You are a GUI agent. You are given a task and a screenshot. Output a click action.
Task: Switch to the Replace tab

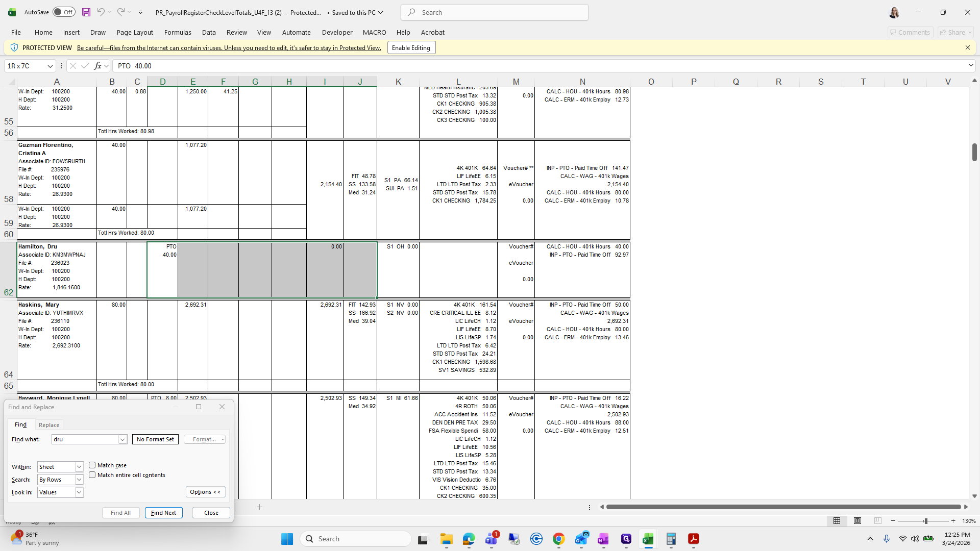[x=49, y=425]
